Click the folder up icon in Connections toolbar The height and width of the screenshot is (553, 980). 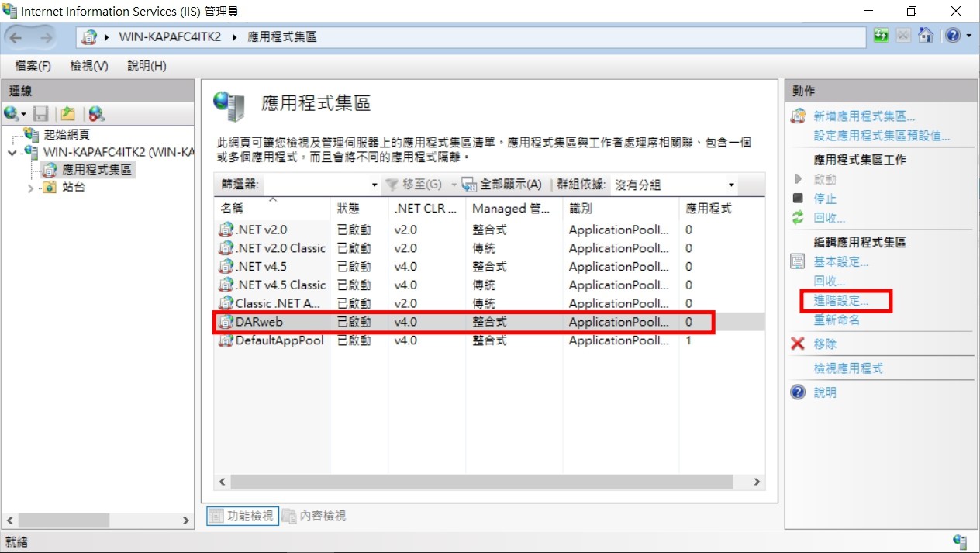69,114
